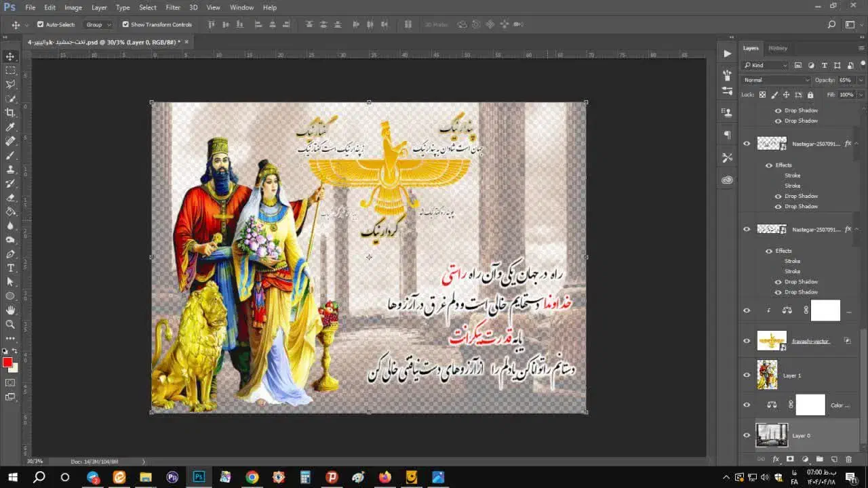Viewport: 868px width, 488px height.
Task: Pick the Eyedropper tool
Action: click(10, 127)
